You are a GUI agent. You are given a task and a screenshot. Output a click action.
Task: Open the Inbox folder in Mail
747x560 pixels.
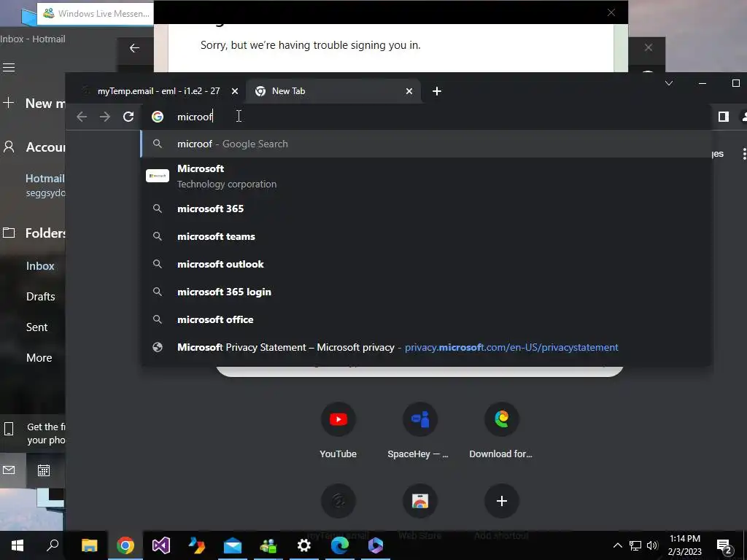[x=40, y=265]
